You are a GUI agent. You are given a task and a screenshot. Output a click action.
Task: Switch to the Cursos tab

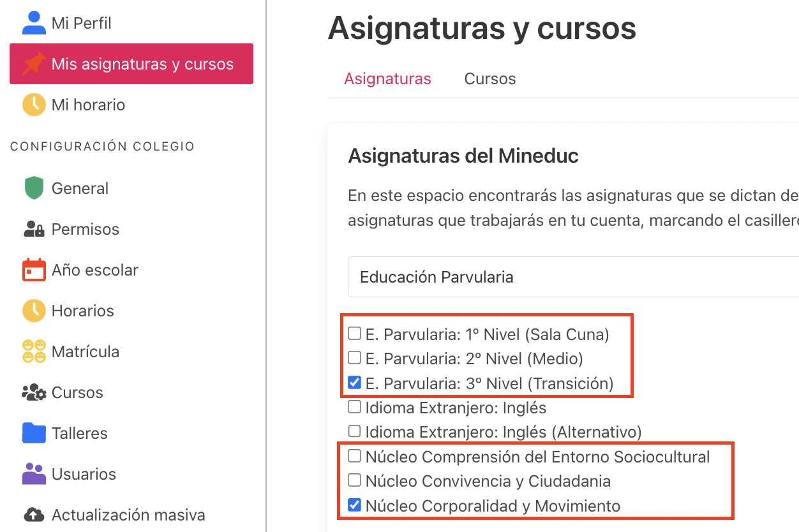(490, 78)
